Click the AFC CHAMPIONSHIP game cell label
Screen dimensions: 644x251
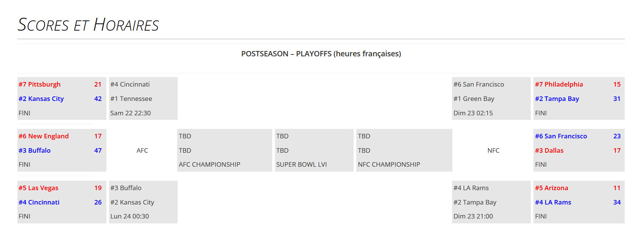(209, 164)
